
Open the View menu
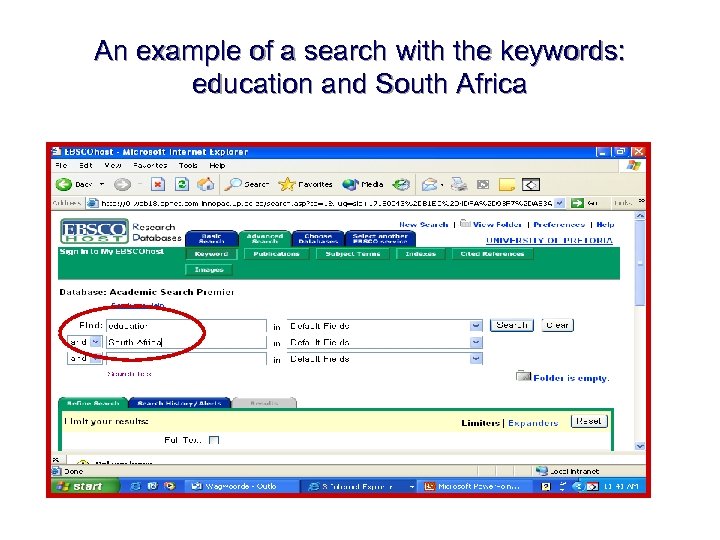tap(113, 165)
